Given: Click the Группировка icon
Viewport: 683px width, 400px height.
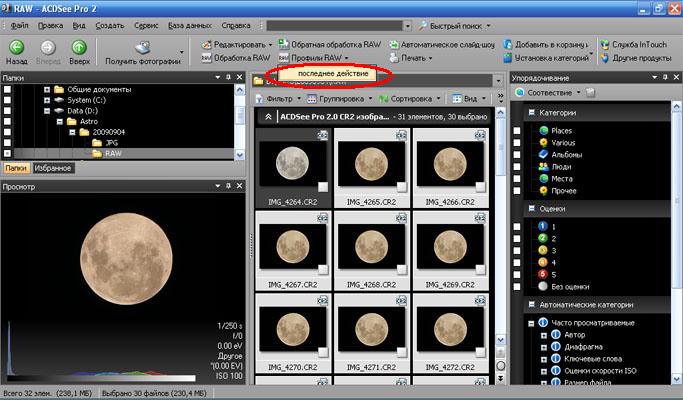Looking at the screenshot, I should click(311, 99).
